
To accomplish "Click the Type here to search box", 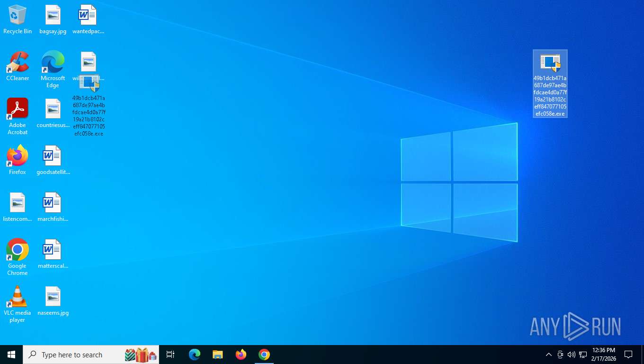I will (91, 355).
